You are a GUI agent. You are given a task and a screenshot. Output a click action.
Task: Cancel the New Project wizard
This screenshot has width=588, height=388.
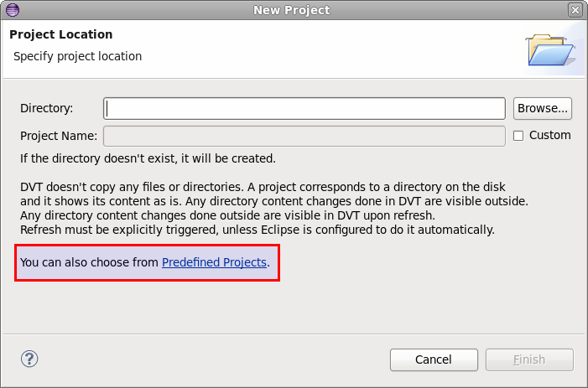pos(434,360)
